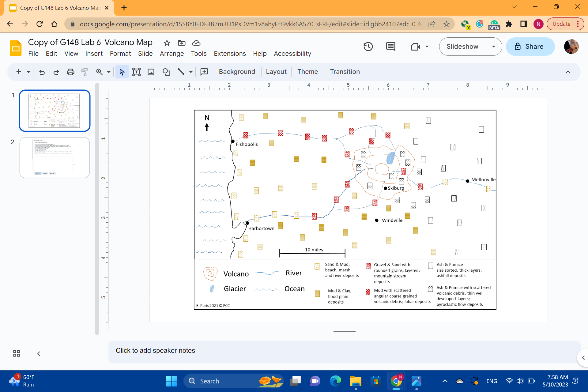The height and width of the screenshot is (392, 588).
Task: Toggle the grid view layout
Action: tap(16, 353)
